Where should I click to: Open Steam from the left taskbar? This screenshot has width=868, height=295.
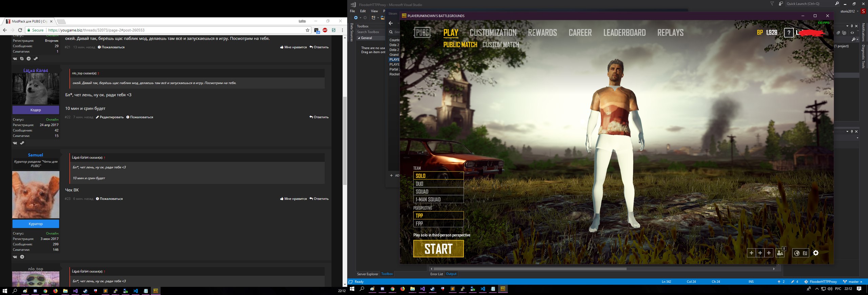(85, 291)
